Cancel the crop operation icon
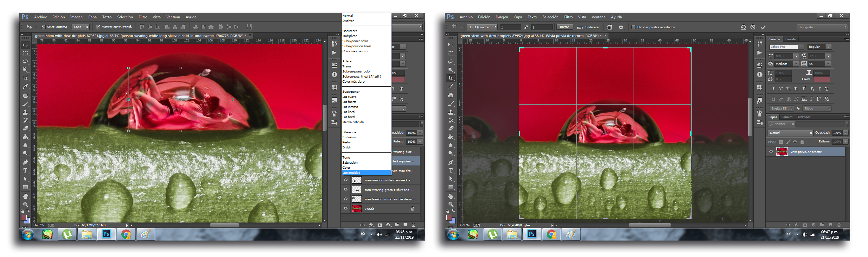Screen dimensions: 868x257 753,27
